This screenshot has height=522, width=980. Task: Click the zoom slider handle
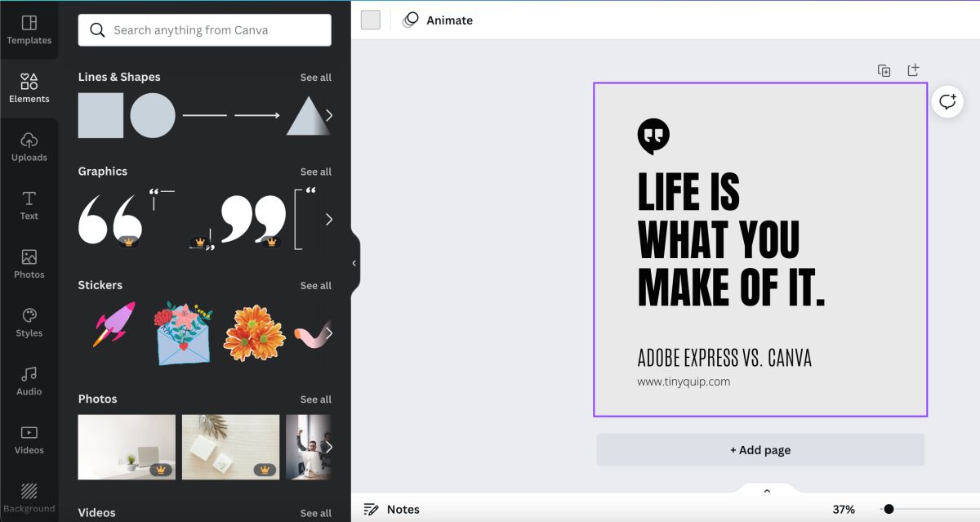pos(889,509)
